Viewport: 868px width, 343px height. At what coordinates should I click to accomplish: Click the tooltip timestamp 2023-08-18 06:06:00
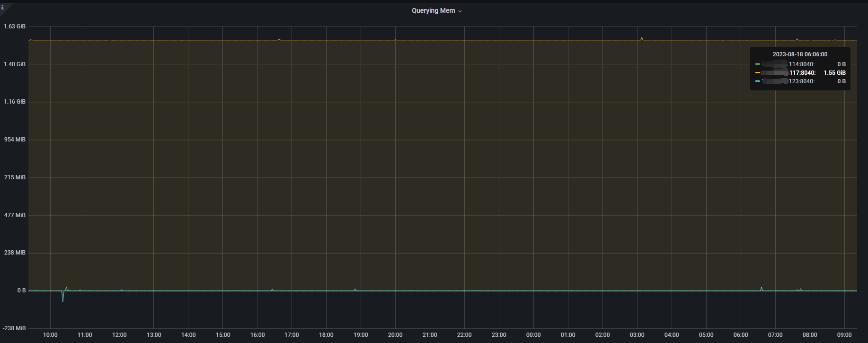point(800,54)
